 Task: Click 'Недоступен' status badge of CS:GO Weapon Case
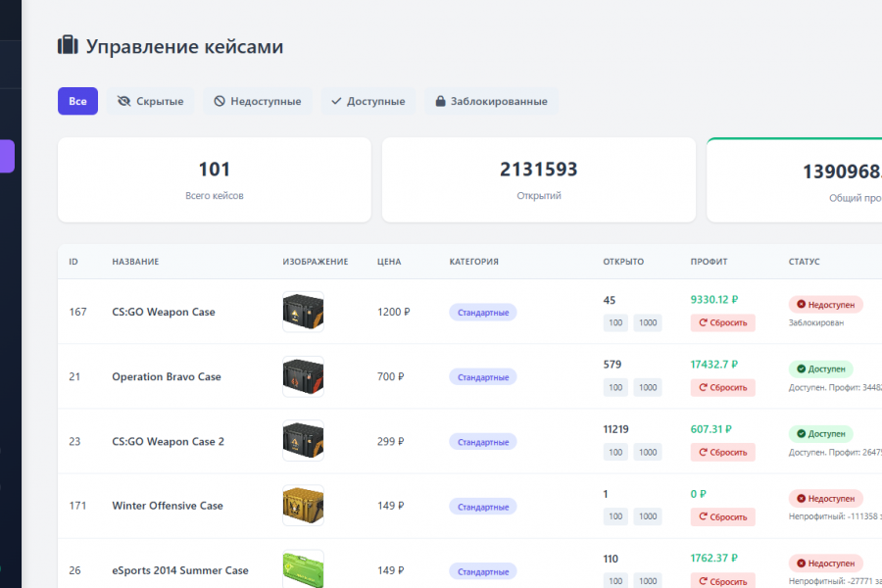pyautogui.click(x=826, y=305)
